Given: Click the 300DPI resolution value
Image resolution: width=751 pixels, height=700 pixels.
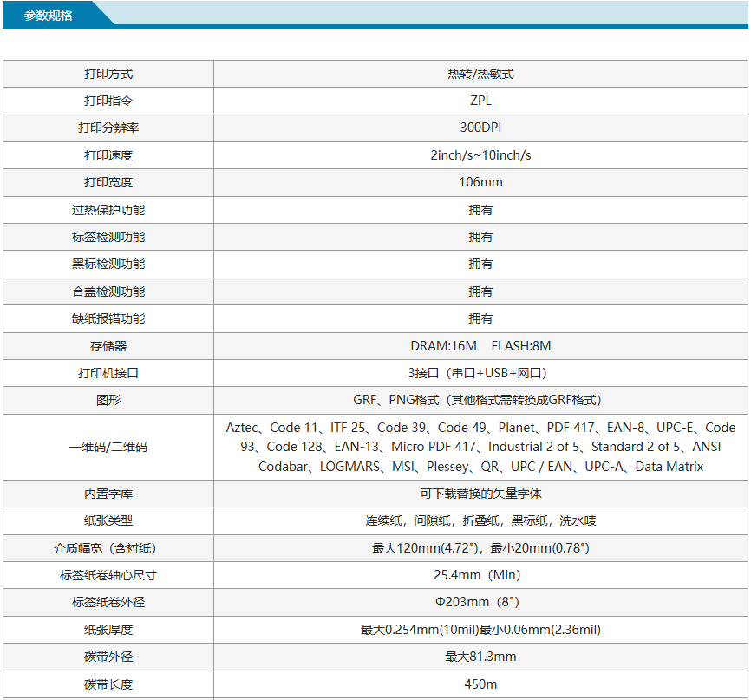Looking at the screenshot, I should click(480, 128).
